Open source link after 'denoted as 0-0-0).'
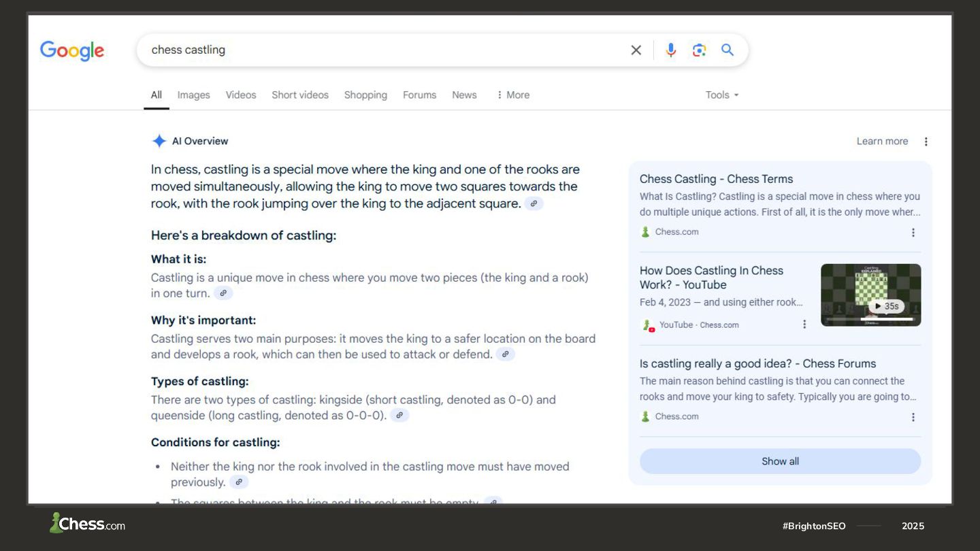 click(x=399, y=415)
